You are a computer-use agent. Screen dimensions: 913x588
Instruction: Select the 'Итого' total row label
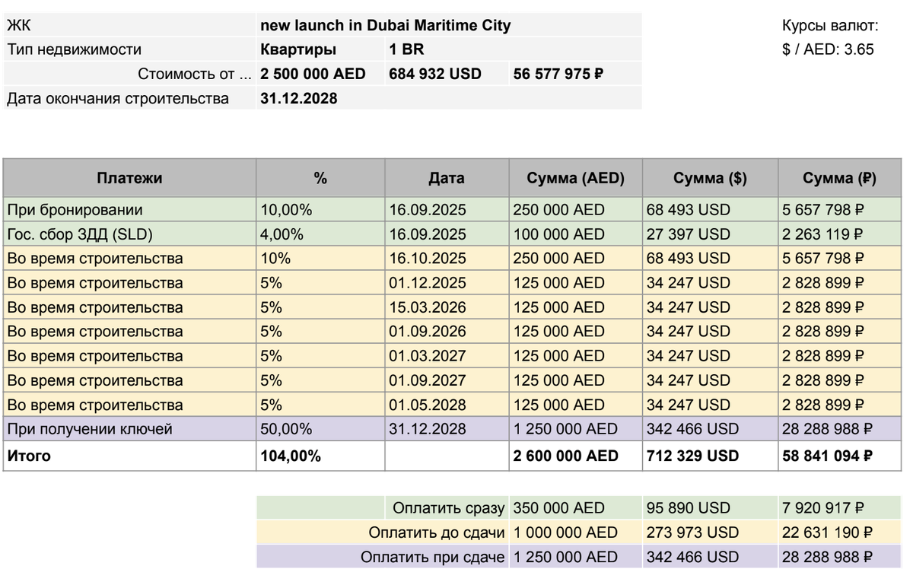coord(30,455)
